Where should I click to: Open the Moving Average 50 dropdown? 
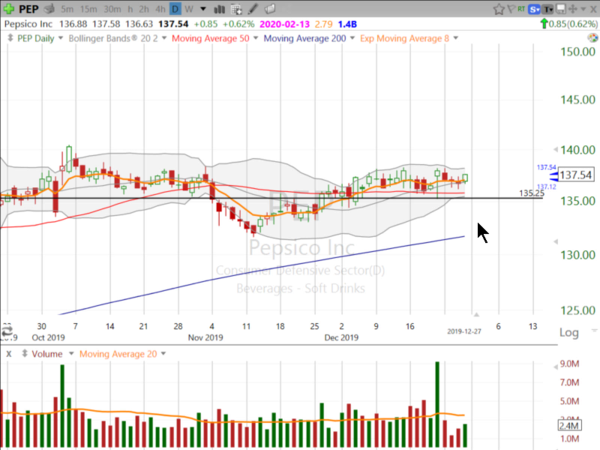click(x=256, y=38)
